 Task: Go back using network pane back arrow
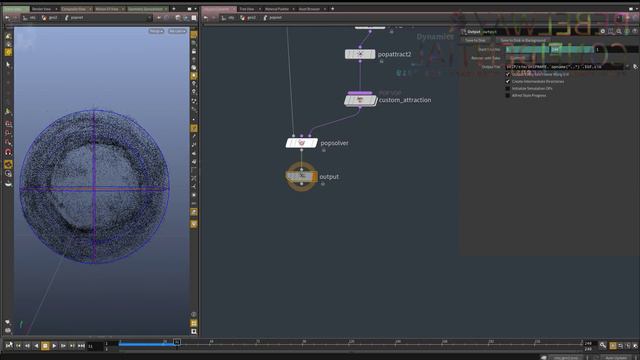[206, 18]
